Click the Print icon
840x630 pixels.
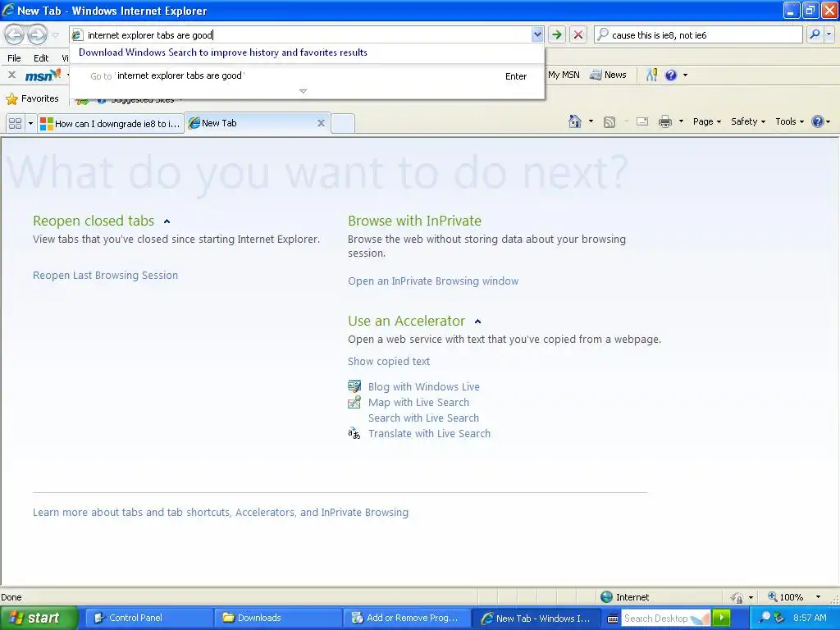[664, 121]
